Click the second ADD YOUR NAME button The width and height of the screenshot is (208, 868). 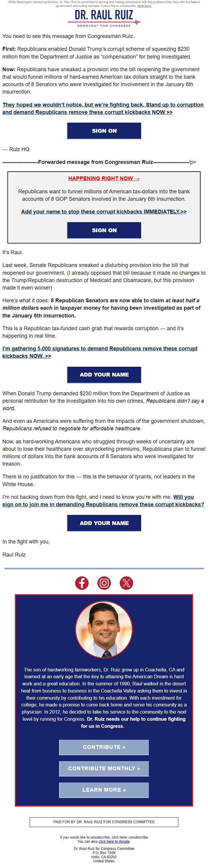click(103, 523)
